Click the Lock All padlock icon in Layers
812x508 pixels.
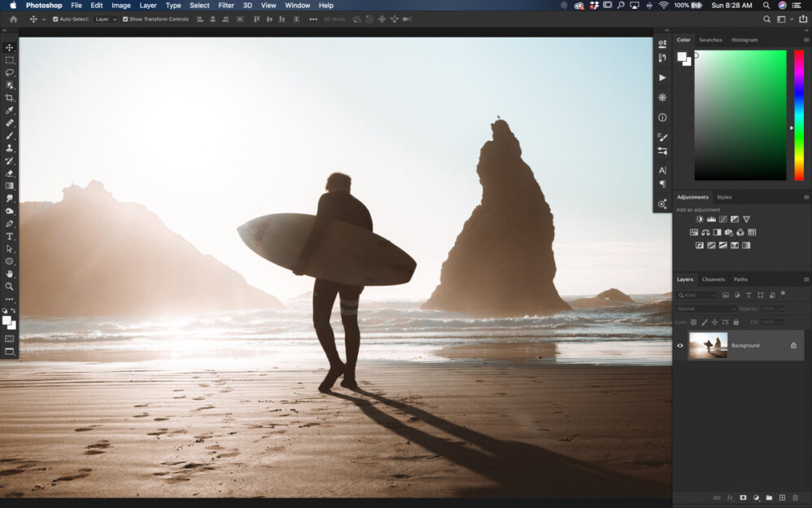point(736,322)
